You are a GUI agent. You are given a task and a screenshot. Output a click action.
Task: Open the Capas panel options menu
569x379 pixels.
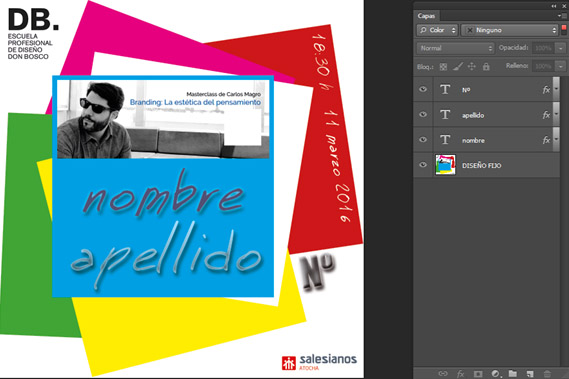click(563, 16)
